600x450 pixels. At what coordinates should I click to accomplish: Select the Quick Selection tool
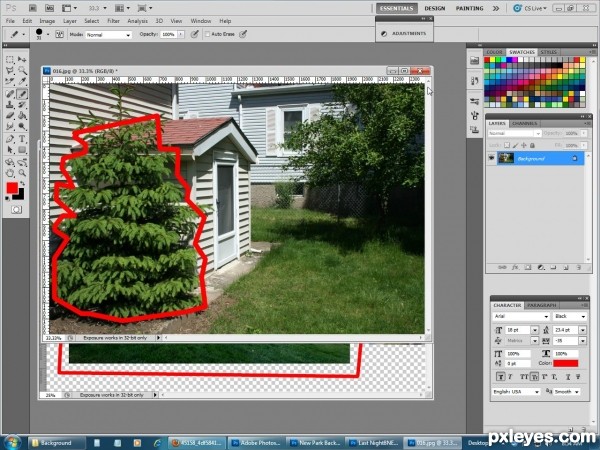coord(22,70)
